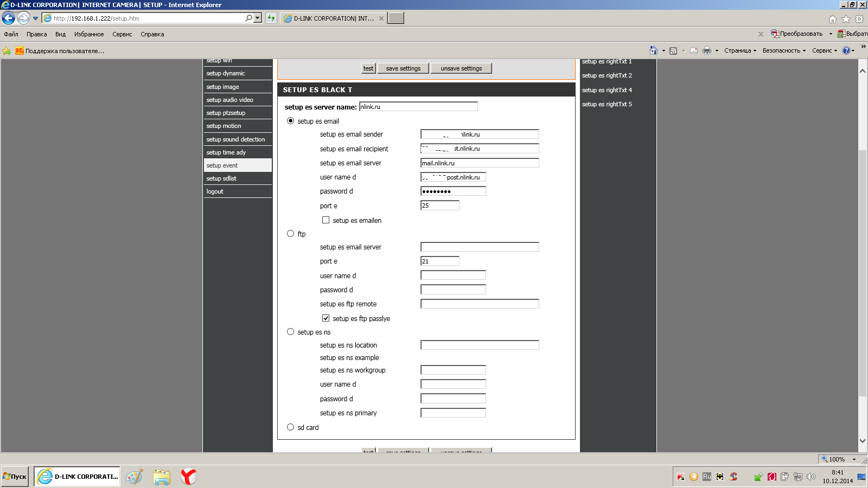Click the refresh page icon
Screen dimensions: 868x488
271,18
